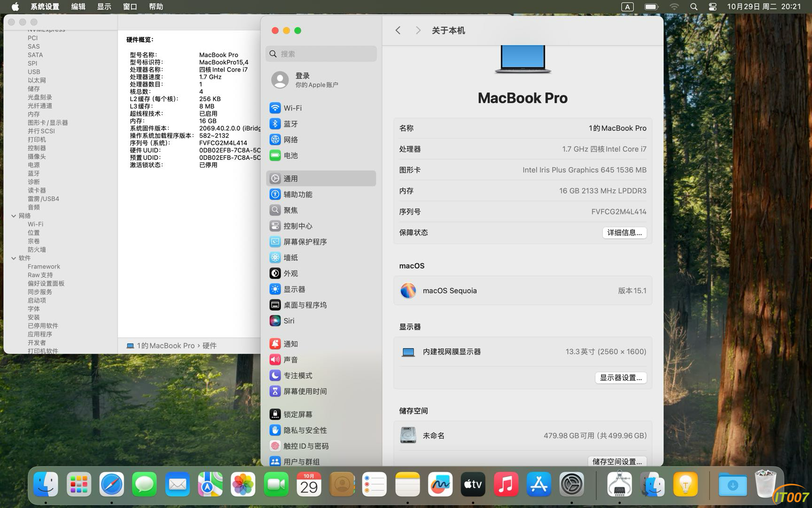Open 屏幕使用时间 settings
Screen dimensions: 812x508
point(321,391)
